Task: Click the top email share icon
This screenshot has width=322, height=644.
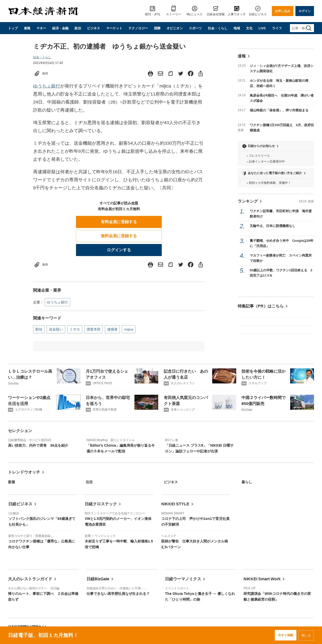Action: point(160,73)
